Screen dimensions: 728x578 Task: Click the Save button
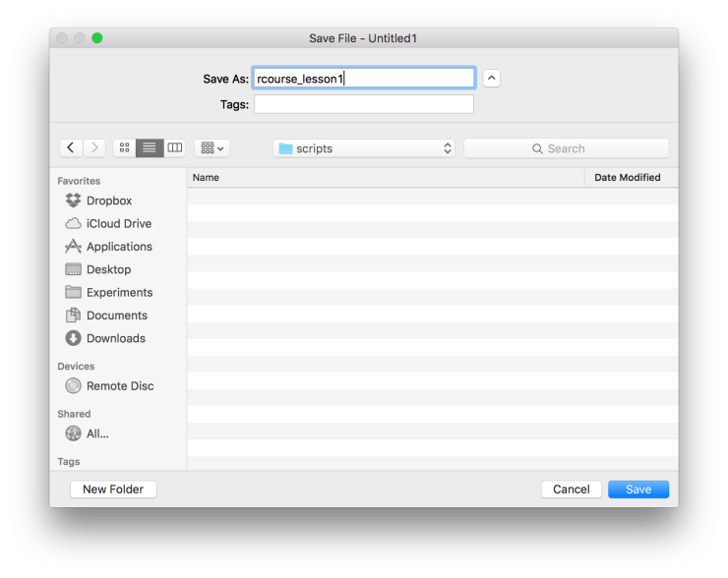(637, 490)
